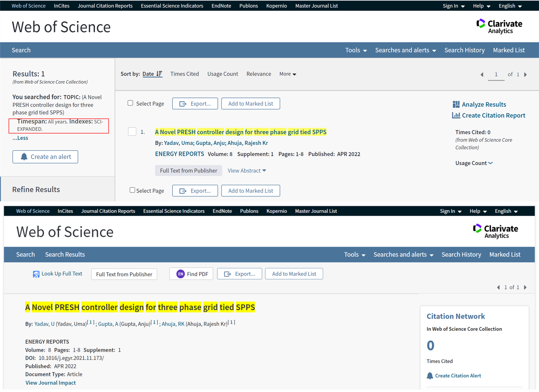Image resolution: width=539 pixels, height=392 pixels.
Task: Open ENERGY REPORTS journal link
Action: [180, 154]
